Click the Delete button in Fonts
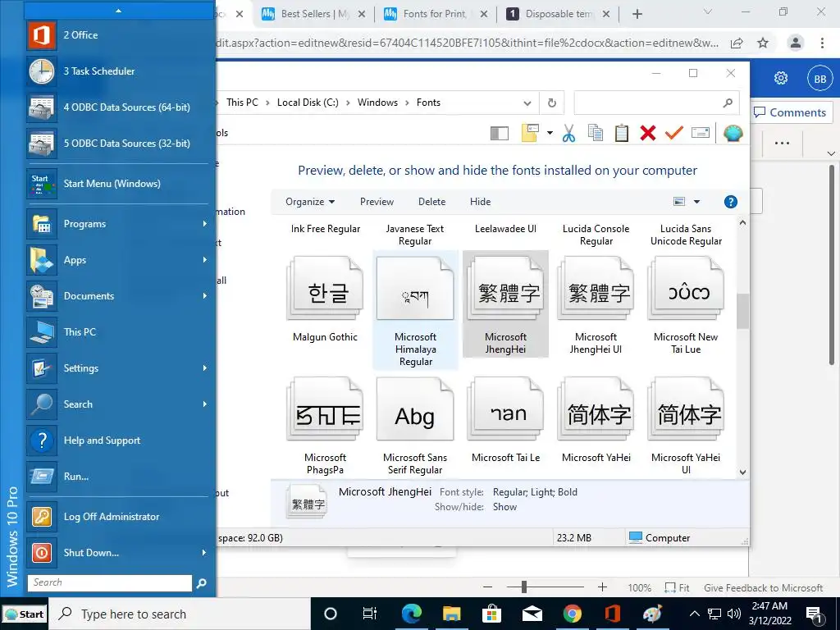Viewport: 840px width, 630px height. pyautogui.click(x=431, y=202)
